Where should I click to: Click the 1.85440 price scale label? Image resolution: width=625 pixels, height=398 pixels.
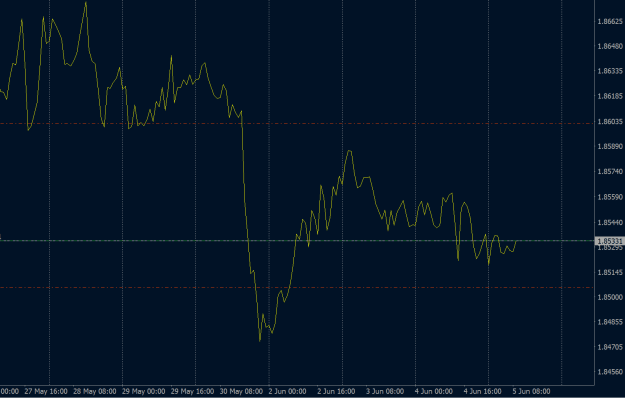pos(610,222)
